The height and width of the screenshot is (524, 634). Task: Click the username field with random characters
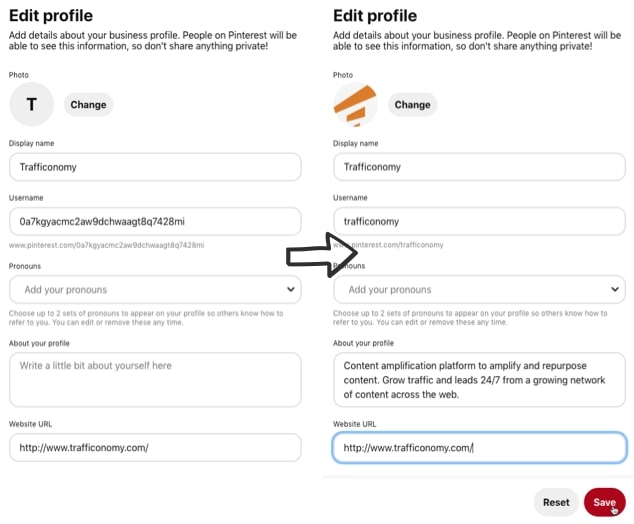155,222
